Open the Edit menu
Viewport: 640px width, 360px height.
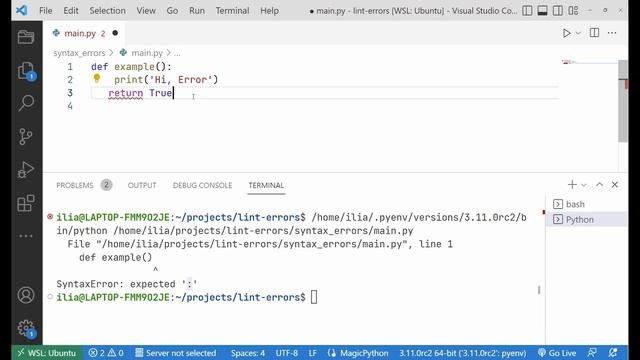tap(71, 11)
